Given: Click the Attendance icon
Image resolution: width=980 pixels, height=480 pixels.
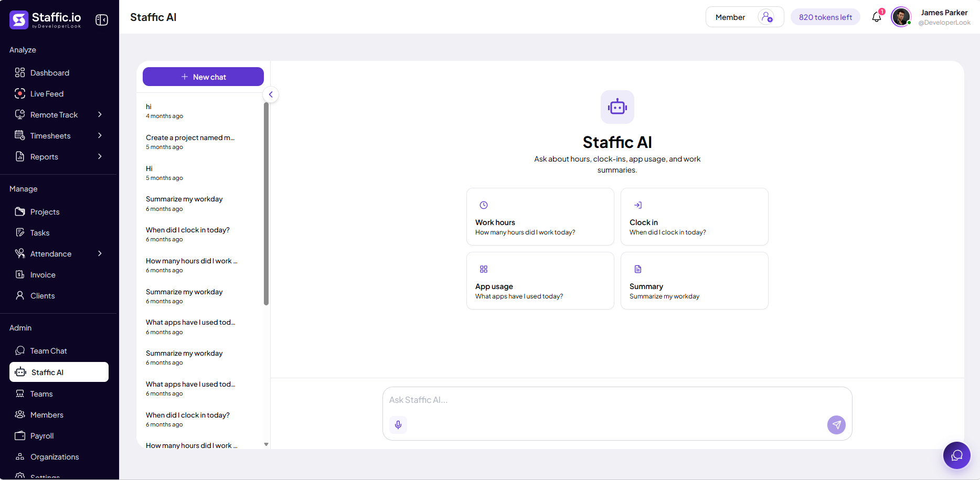Looking at the screenshot, I should pos(20,253).
